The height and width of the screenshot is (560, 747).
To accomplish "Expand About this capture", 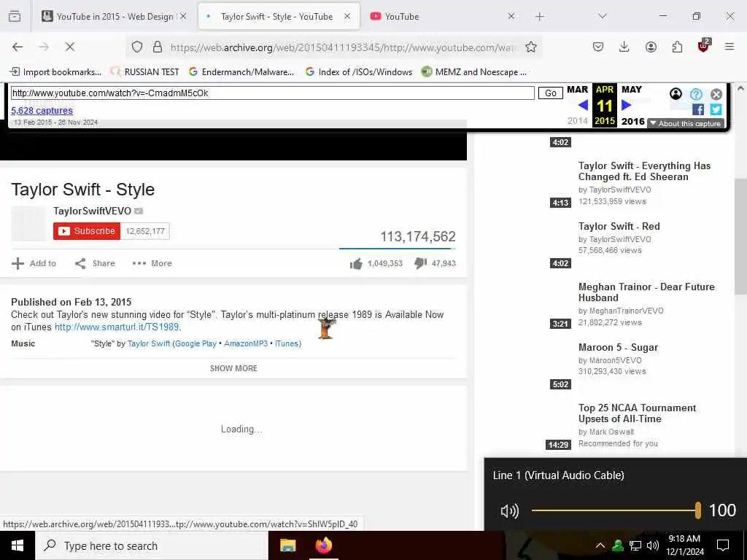I will click(x=686, y=123).
